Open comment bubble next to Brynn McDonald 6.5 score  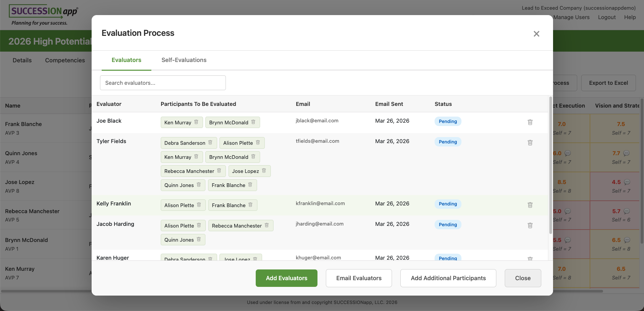[627, 240]
